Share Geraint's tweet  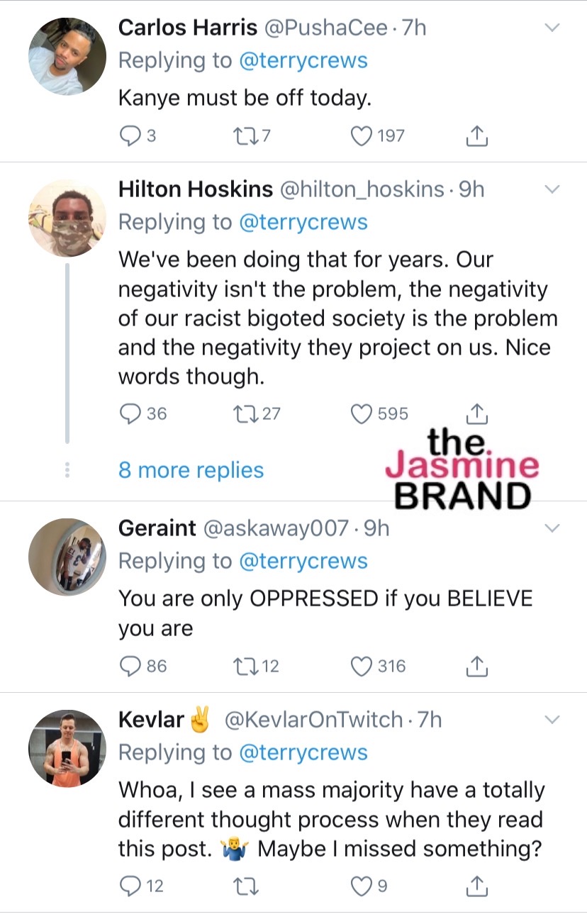click(x=478, y=666)
